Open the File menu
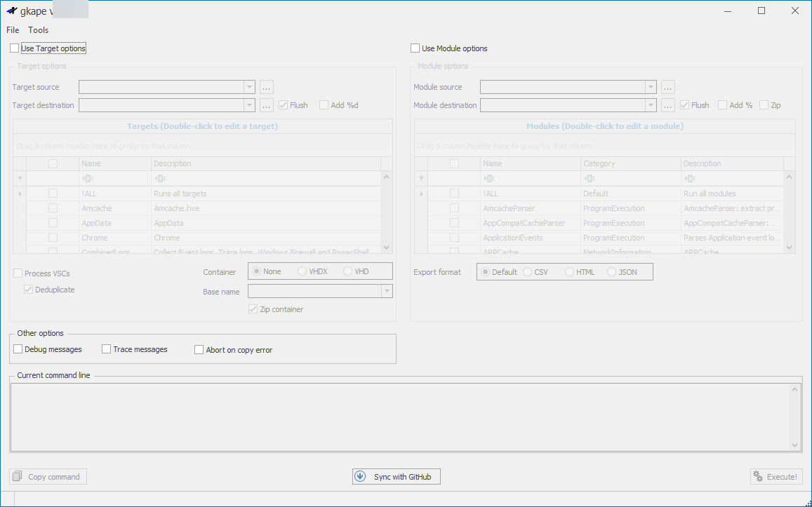The height and width of the screenshot is (507, 812). pyautogui.click(x=13, y=30)
